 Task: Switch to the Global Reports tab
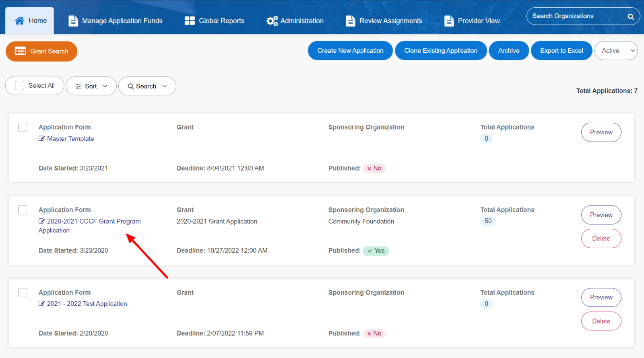click(221, 21)
